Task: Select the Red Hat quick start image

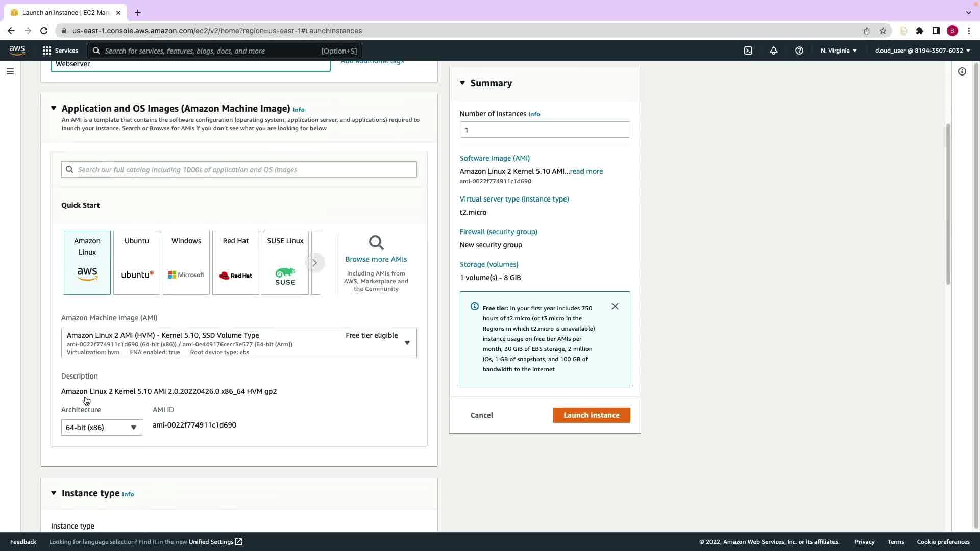Action: (236, 262)
